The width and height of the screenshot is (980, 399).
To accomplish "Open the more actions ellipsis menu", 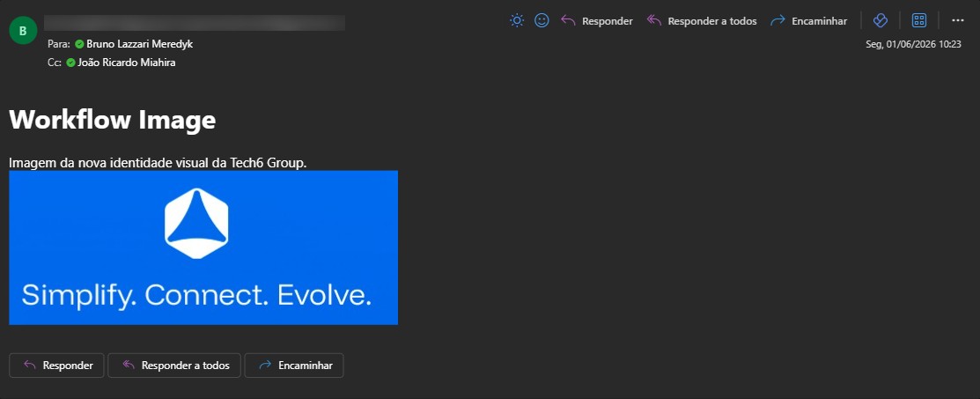I will [x=957, y=20].
